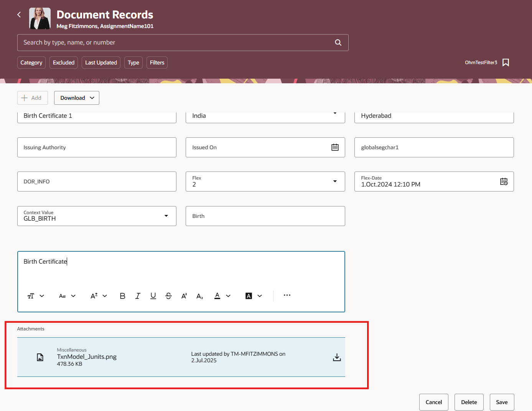Viewport: 532px width, 411px height.
Task: Click the Meg Fitzimmons, AssignmentName101 subtitle
Action: click(105, 26)
